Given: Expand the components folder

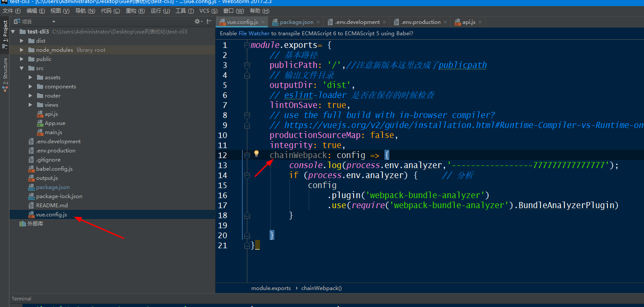Looking at the screenshot, I should [30, 87].
